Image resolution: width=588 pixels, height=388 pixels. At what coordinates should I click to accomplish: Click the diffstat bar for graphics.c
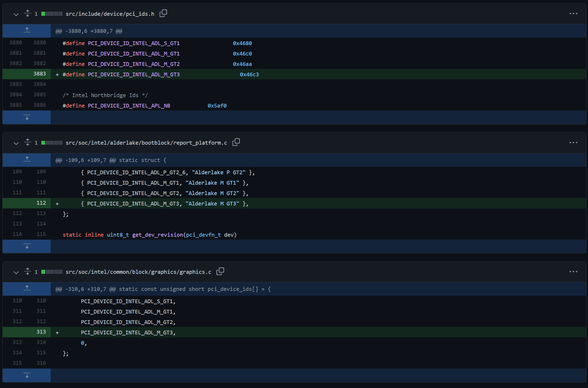[52, 272]
